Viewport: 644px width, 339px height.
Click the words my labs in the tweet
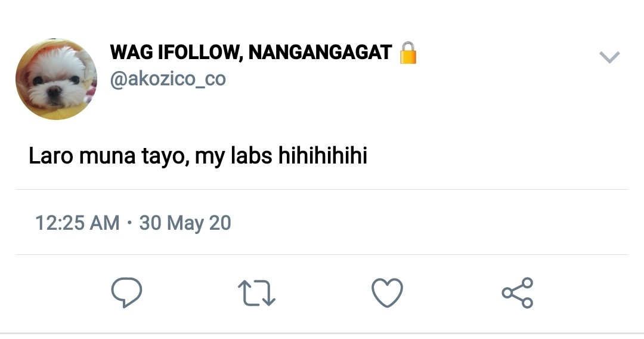[233, 156]
